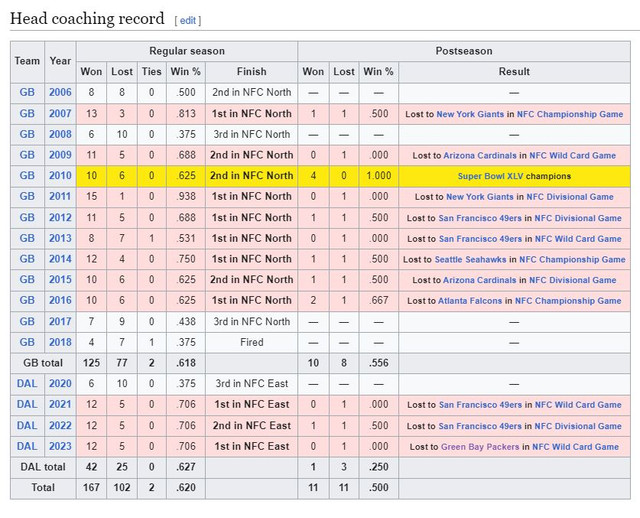Open NFC Wild Card Game link in 2009 row
Screen dimensions: 640x518
(x=572, y=156)
